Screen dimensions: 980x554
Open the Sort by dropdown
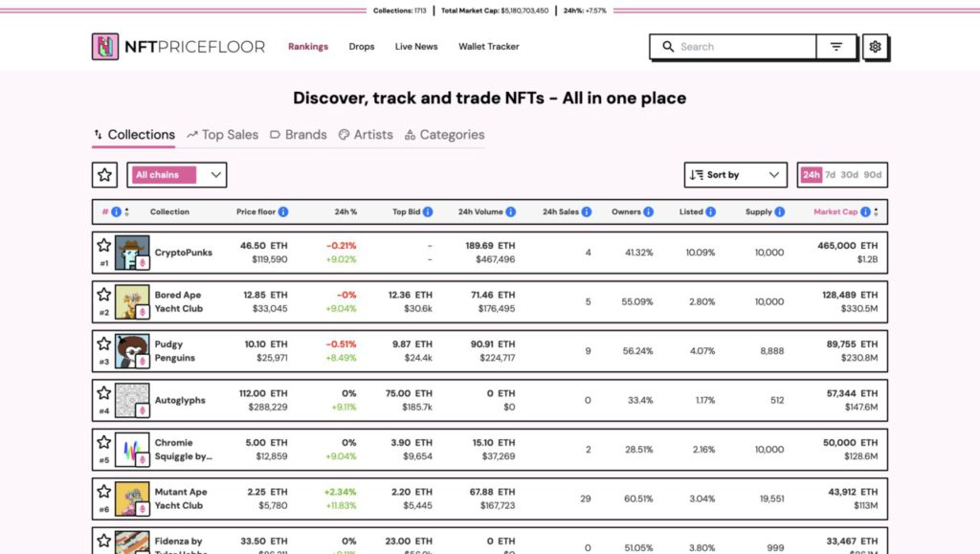click(736, 175)
